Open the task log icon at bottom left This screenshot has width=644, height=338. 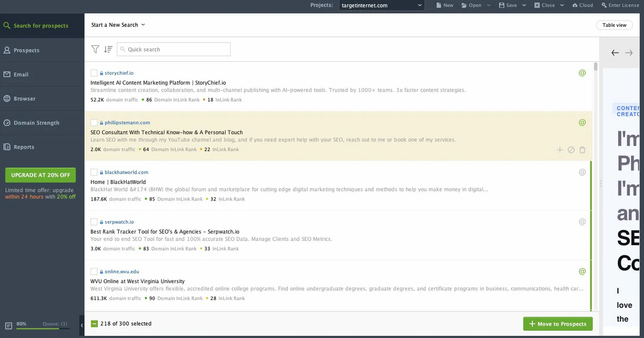point(9,326)
